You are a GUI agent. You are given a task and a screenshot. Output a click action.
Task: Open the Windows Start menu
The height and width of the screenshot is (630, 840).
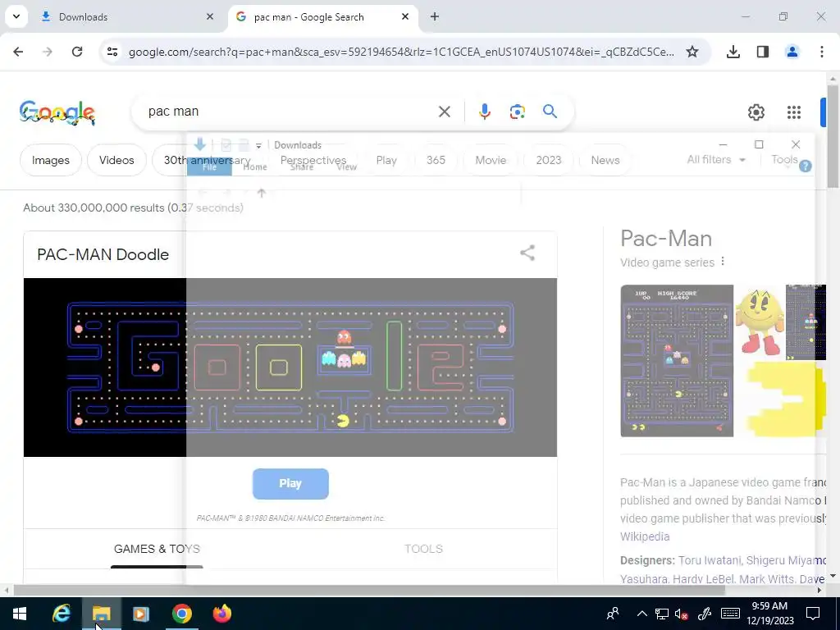[x=20, y=614]
